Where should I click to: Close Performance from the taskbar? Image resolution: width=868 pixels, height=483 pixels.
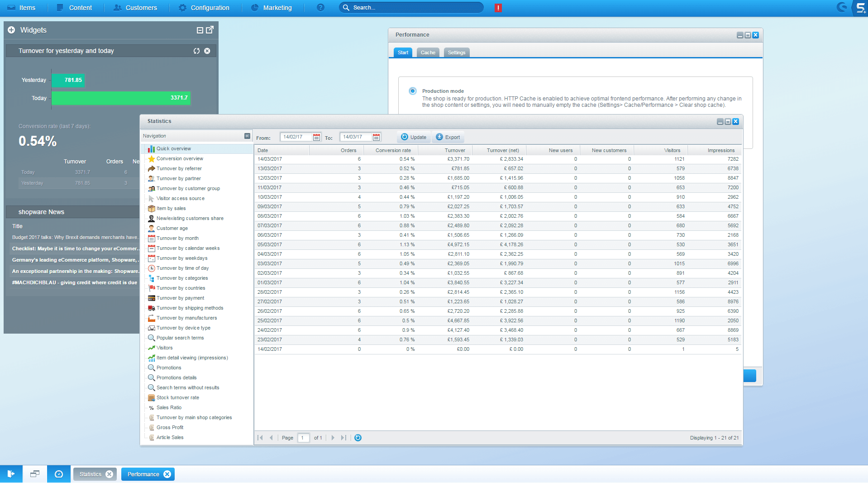click(x=167, y=474)
